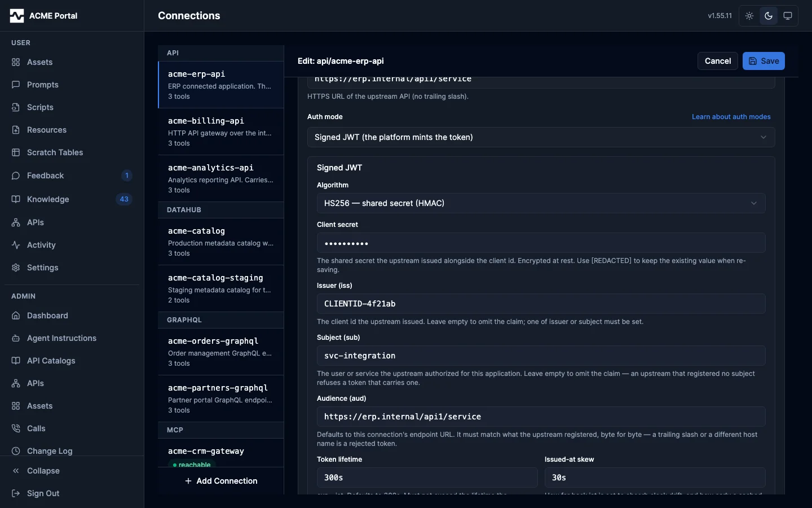Select the acme-analytics-api connection

[x=221, y=178]
